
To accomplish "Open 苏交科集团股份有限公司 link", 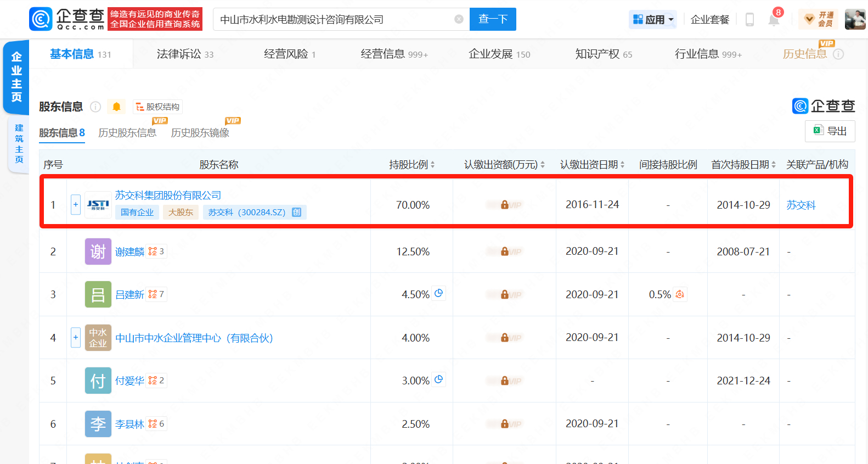I will point(168,195).
